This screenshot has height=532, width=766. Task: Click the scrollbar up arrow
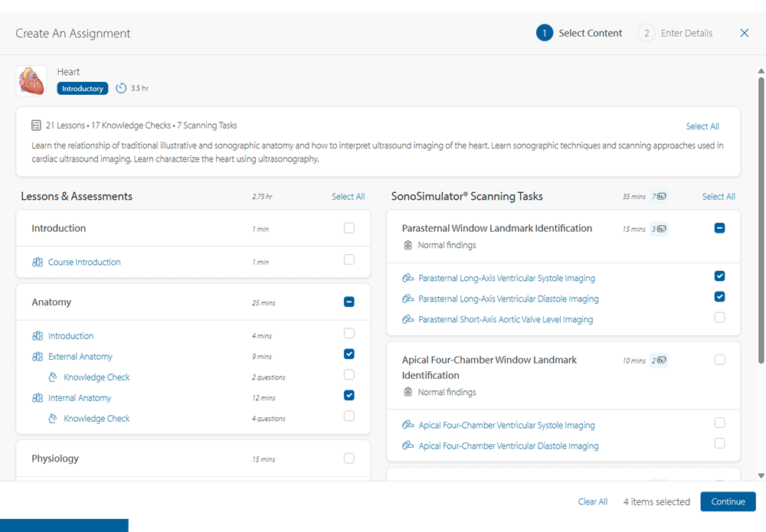pos(761,71)
